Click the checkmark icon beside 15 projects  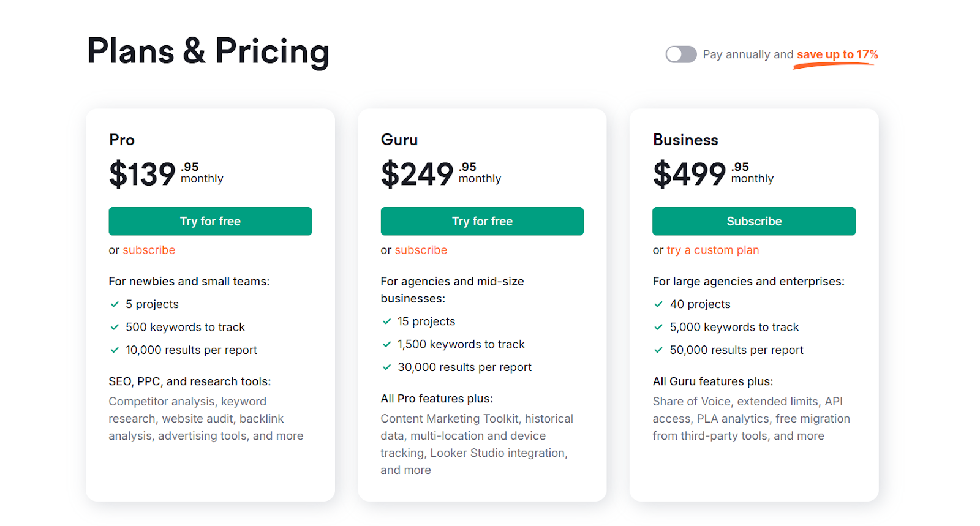point(386,321)
